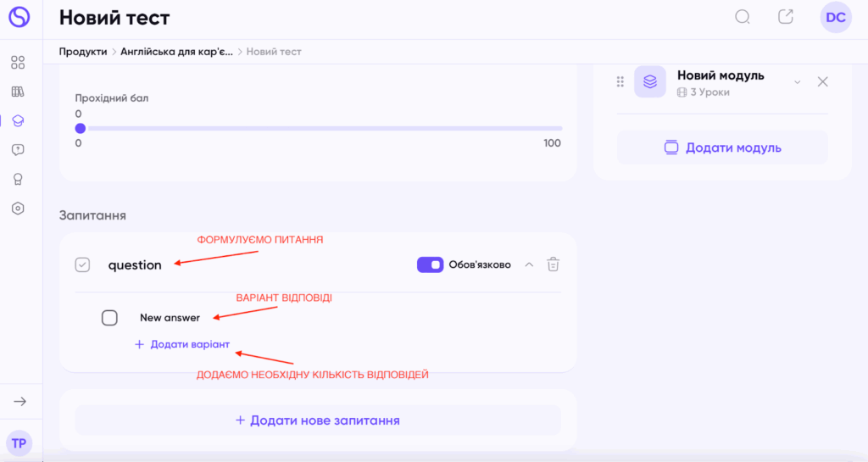This screenshot has width=868, height=462.
Task: Delete the question with trash icon
Action: click(553, 264)
